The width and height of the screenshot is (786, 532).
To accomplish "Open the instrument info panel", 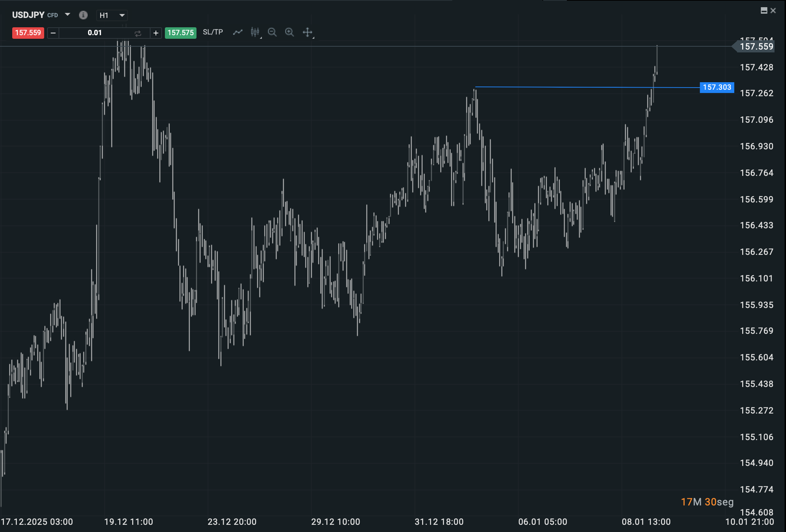I will pyautogui.click(x=83, y=15).
